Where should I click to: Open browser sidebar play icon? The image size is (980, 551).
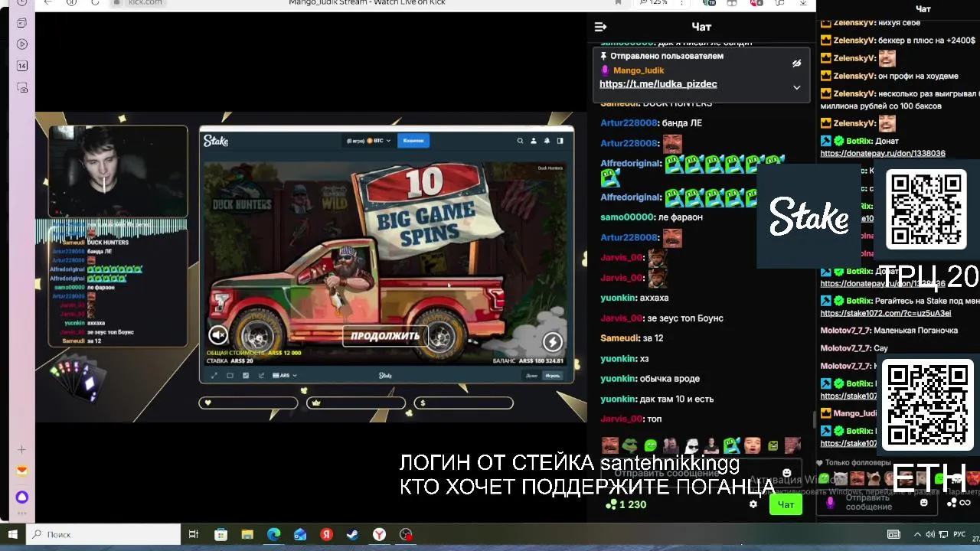click(x=21, y=44)
